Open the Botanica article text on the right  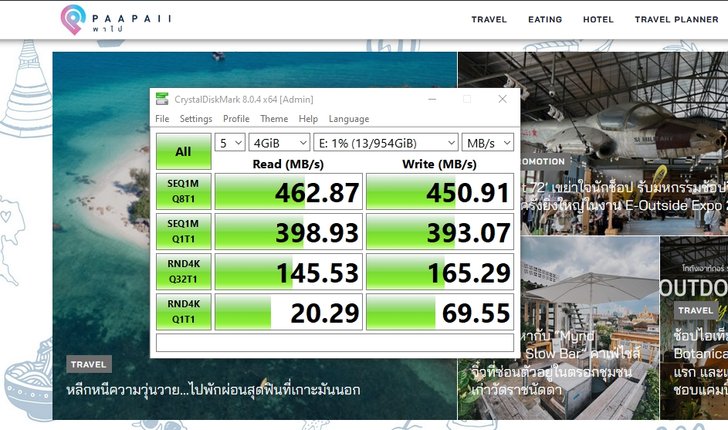701,362
